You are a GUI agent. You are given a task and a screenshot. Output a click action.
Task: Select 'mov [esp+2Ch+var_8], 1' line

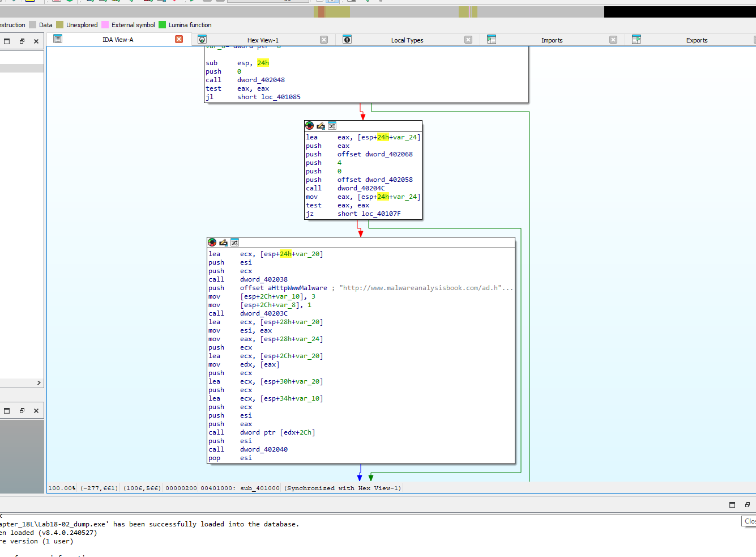point(260,305)
